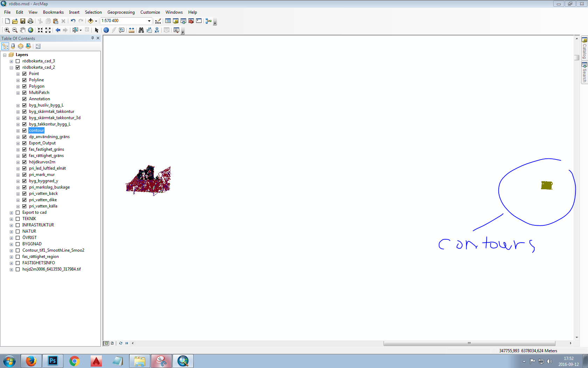This screenshot has height=368, width=588.
Task: Open the ArcToolbox window
Action: 191,21
